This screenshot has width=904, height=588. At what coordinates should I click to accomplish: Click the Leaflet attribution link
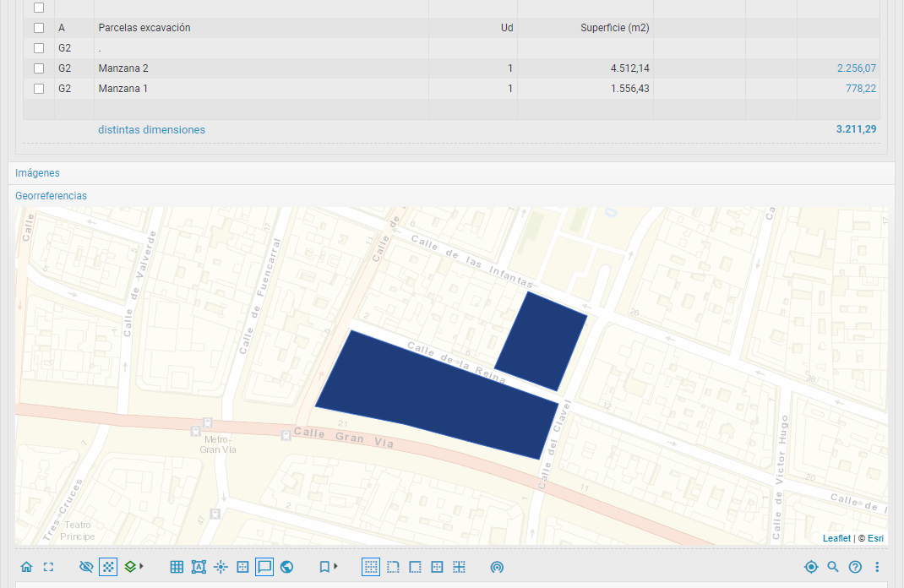pos(836,538)
